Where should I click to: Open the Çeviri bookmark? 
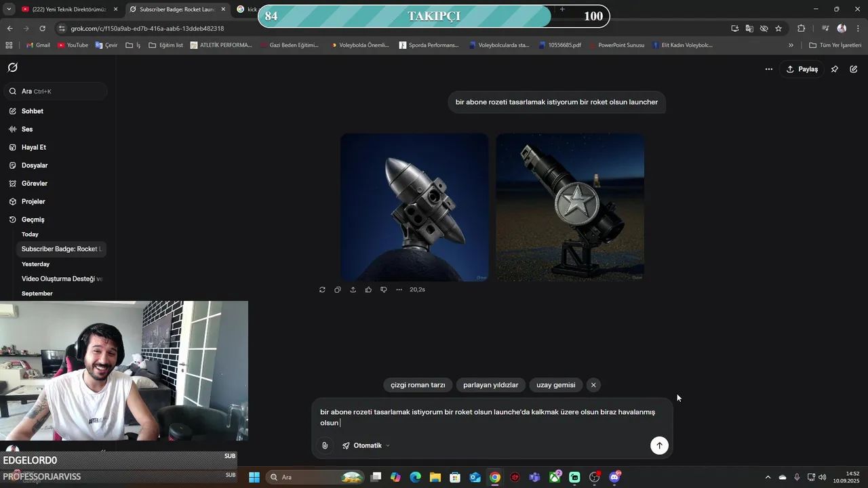(x=106, y=45)
